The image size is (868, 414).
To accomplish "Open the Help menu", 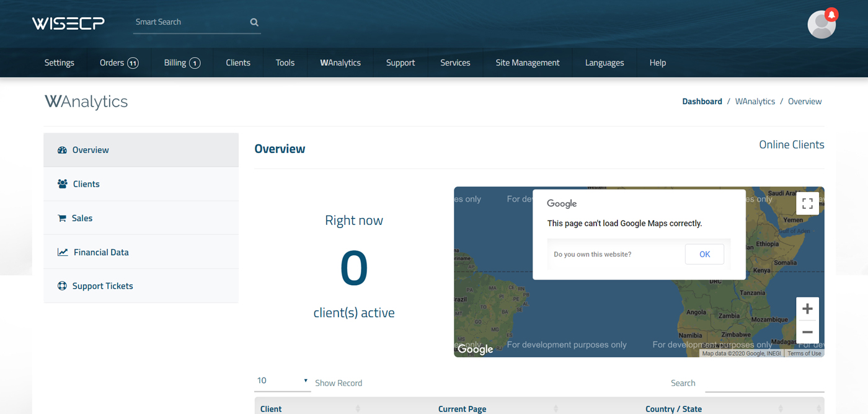I will point(658,63).
